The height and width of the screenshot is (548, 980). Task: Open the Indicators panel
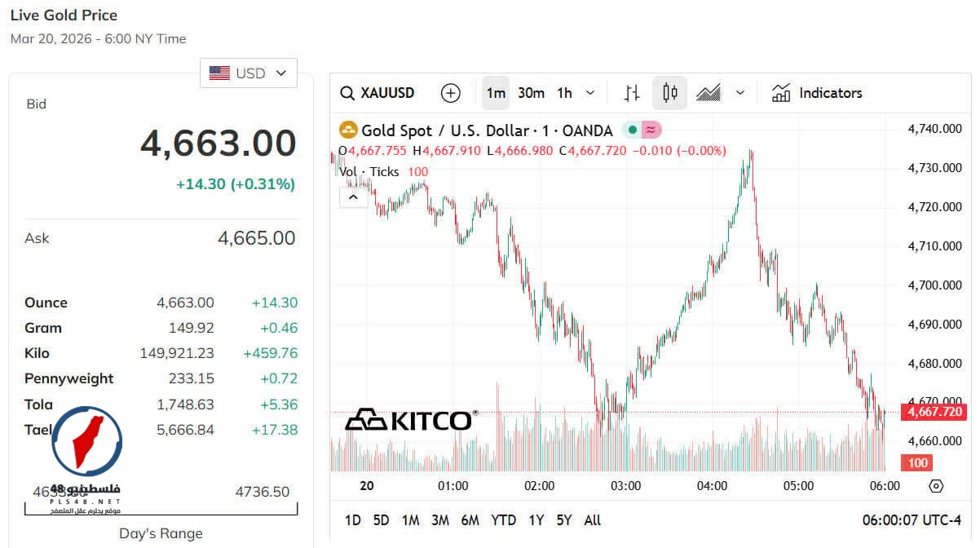point(817,93)
